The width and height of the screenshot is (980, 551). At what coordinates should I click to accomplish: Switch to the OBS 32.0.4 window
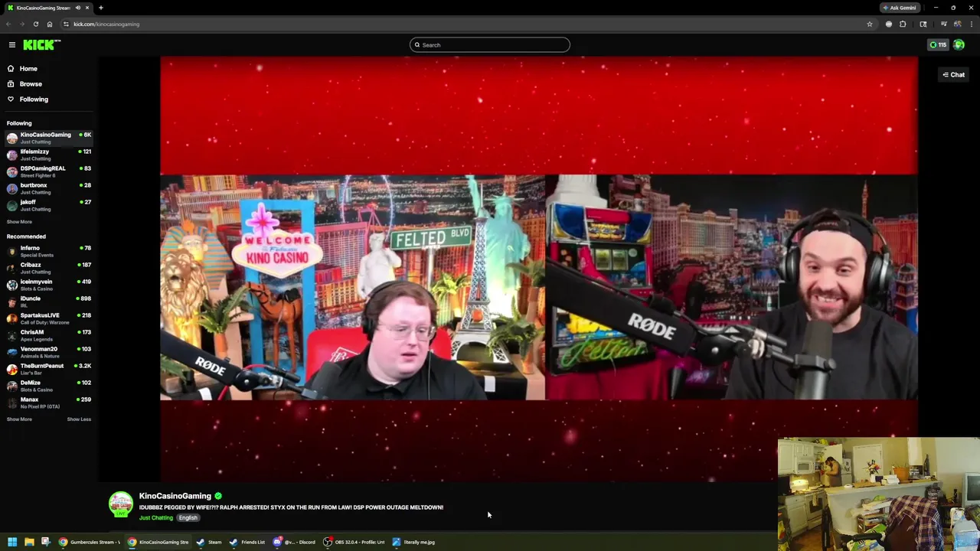[x=354, y=543]
